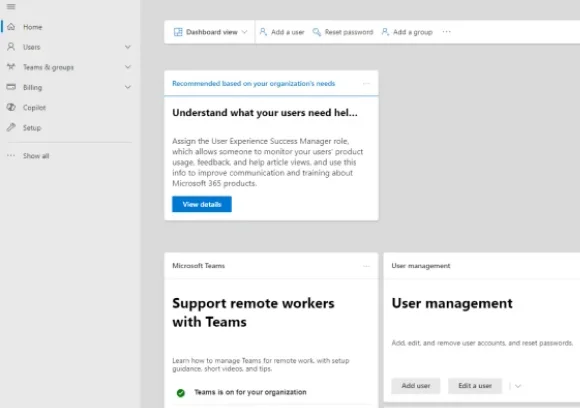Click green checkmark beside Teams is on
580x408 pixels.
coord(181,392)
